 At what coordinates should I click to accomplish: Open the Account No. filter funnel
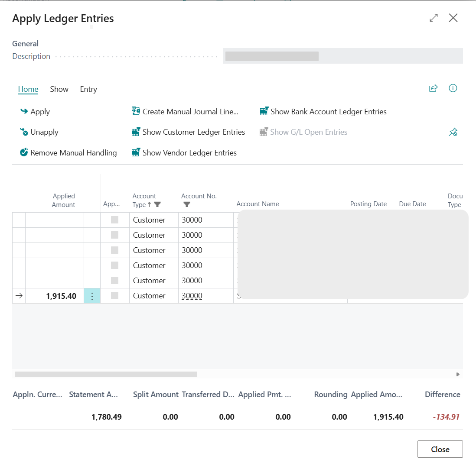point(186,204)
